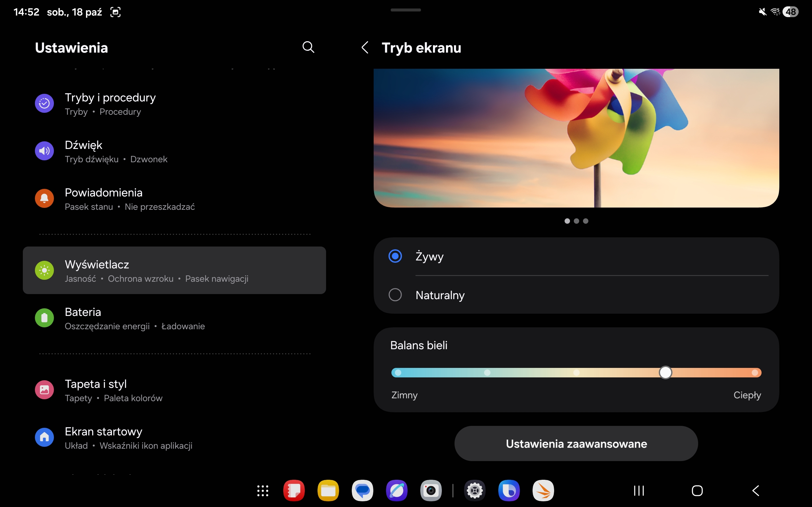Open the Ustawienia zaawansowane button
This screenshot has width=812, height=507.
pos(576,443)
